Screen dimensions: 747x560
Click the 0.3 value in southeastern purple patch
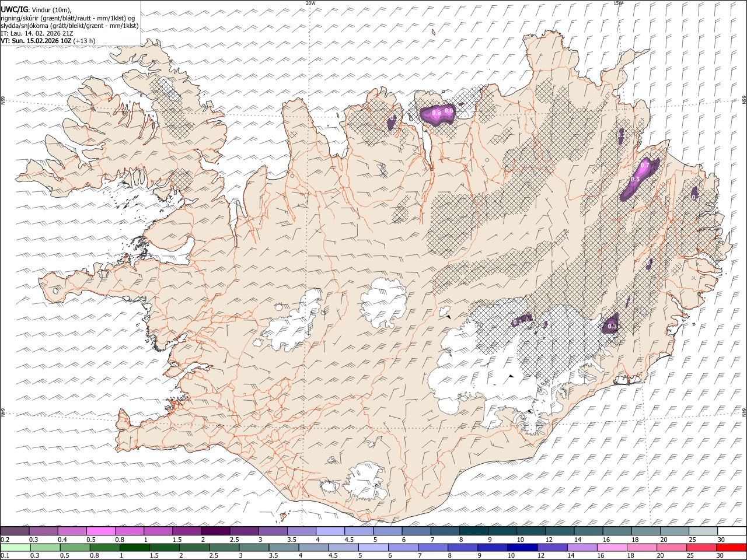point(612,327)
